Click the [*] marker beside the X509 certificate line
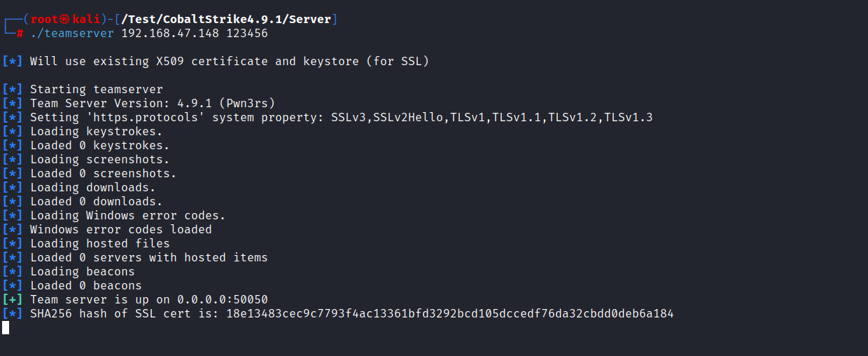 13,62
